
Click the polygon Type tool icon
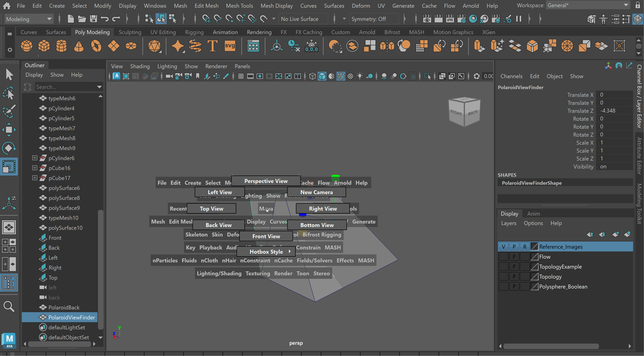pos(212,46)
